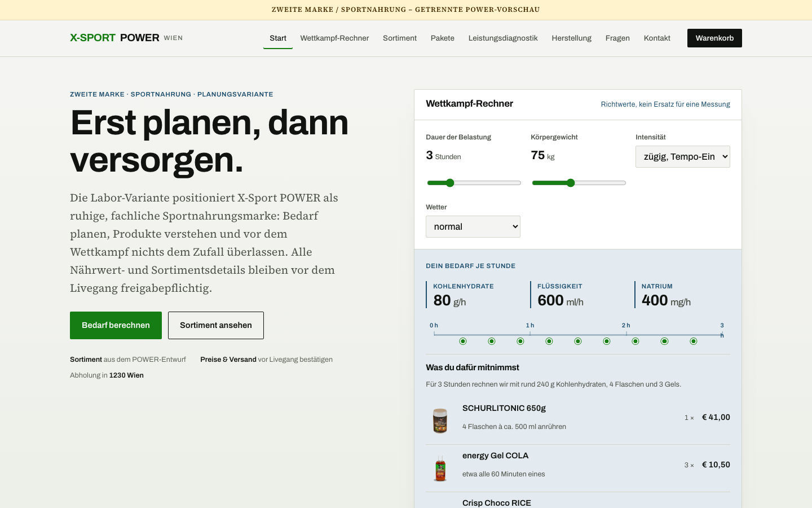Click the energy Gel COLA product image
Viewport: 812px width, 508px height.
[440, 468]
